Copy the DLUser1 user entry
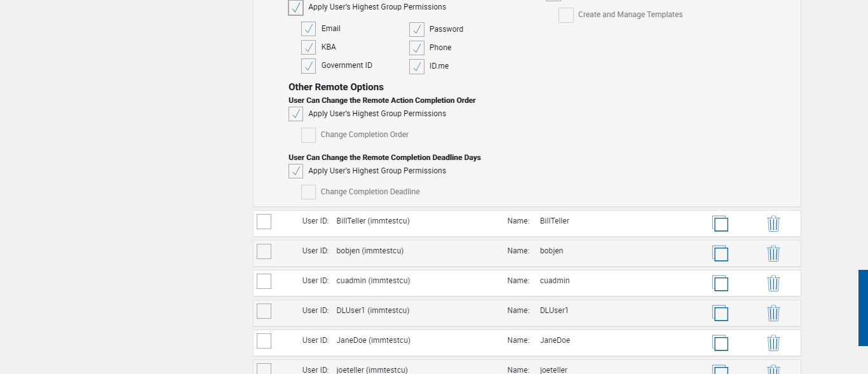The image size is (868, 374). (720, 313)
